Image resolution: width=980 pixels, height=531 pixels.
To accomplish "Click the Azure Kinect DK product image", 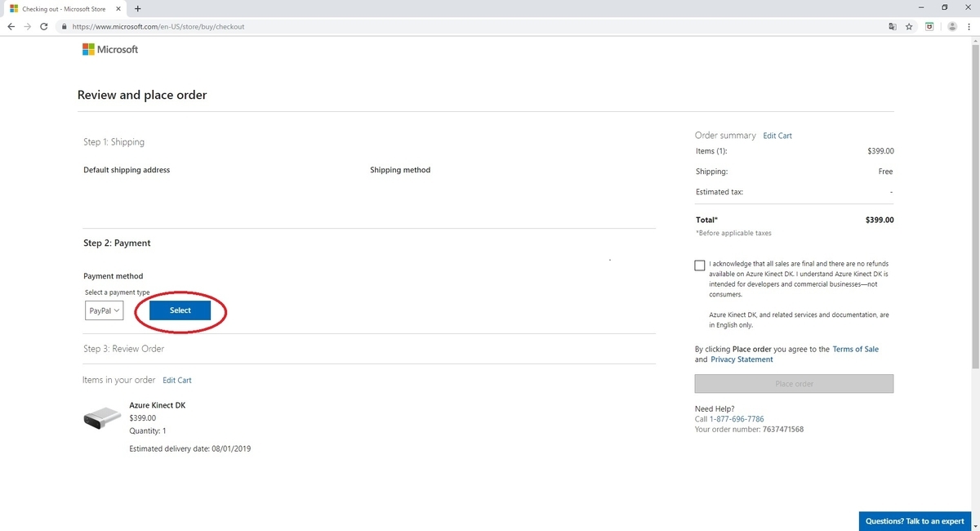I will [x=102, y=418].
